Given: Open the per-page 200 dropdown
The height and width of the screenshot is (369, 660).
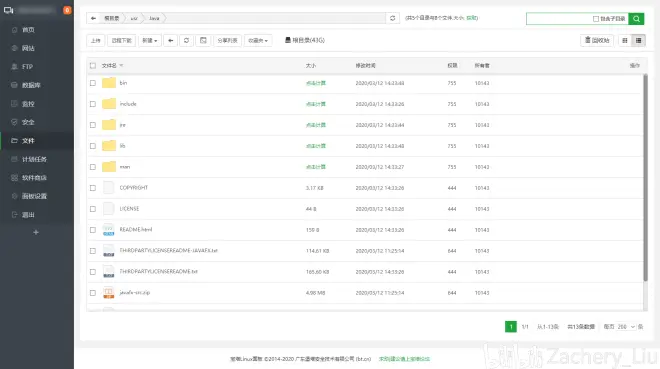Looking at the screenshot, I should (x=626, y=327).
